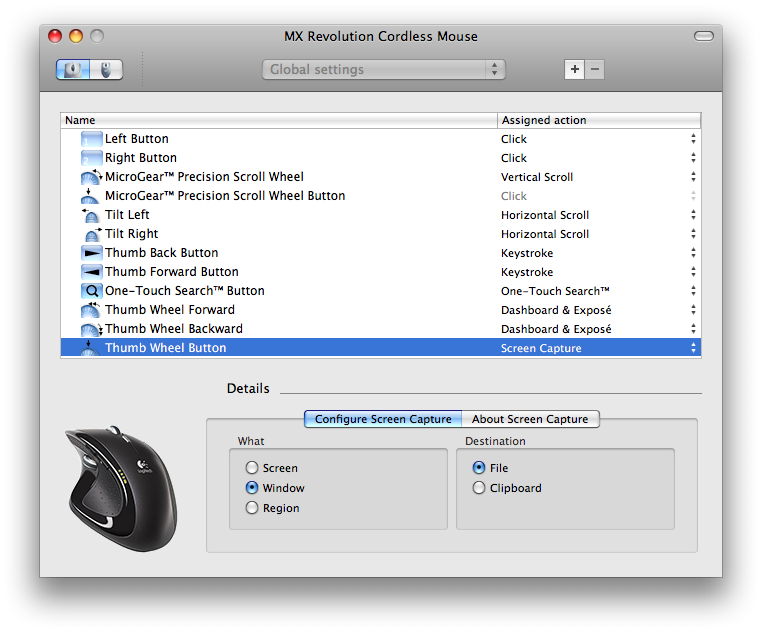Sort list by Name column header
The width and height of the screenshot is (762, 632).
click(x=279, y=120)
